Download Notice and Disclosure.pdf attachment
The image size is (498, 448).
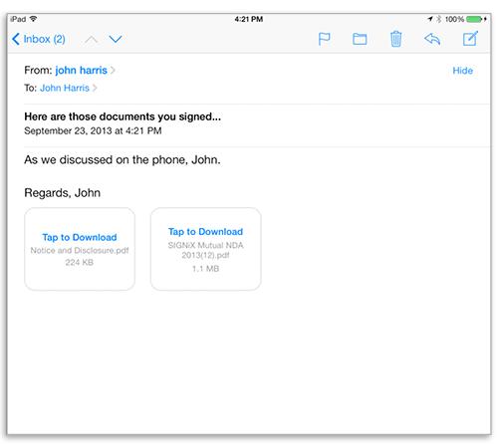(x=80, y=249)
